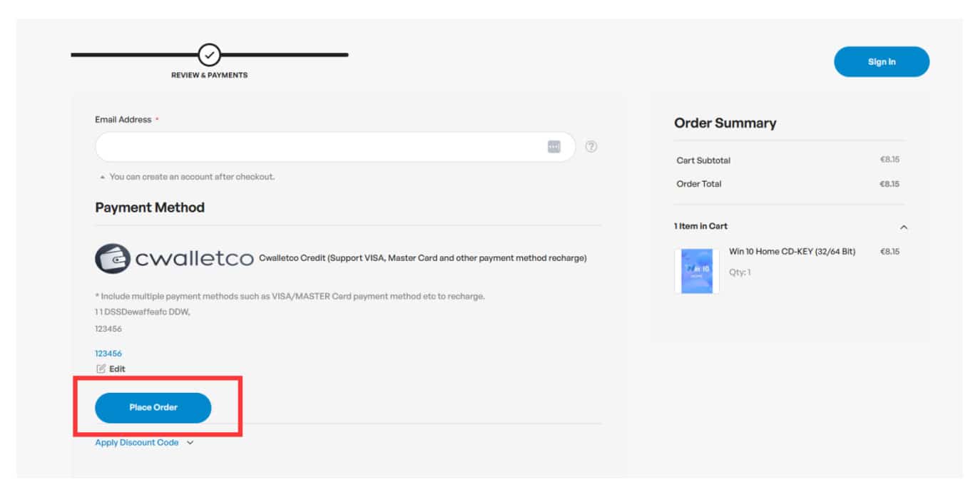Click the pencil icon next to Edit
980x492 pixels.
(101, 369)
